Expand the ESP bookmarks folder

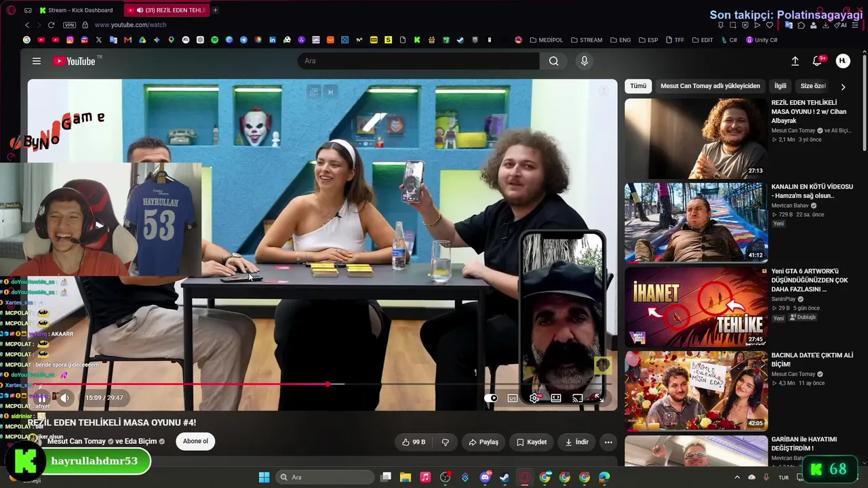[648, 40]
